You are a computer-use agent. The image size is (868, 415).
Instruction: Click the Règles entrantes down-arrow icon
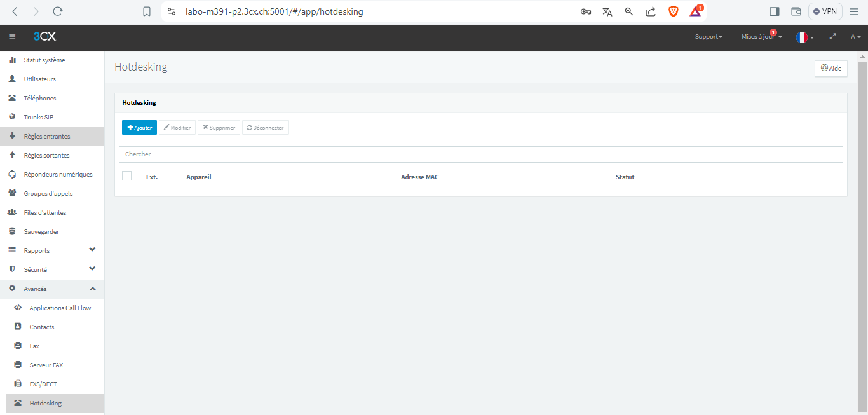[x=12, y=136]
